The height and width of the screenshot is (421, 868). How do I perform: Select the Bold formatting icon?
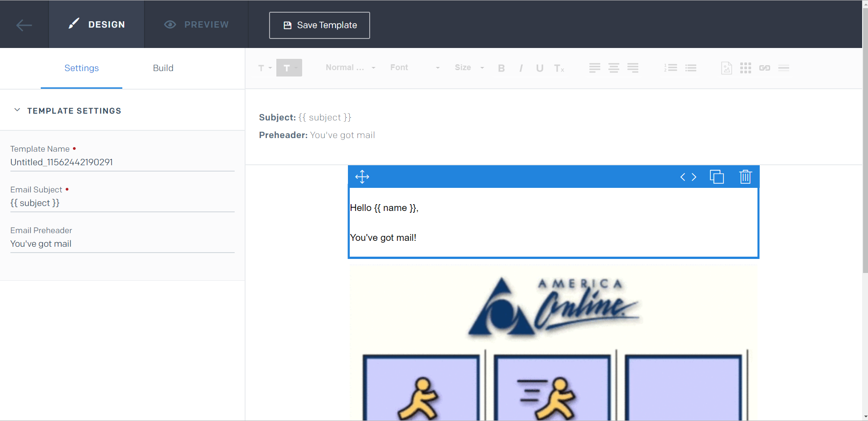(x=502, y=68)
